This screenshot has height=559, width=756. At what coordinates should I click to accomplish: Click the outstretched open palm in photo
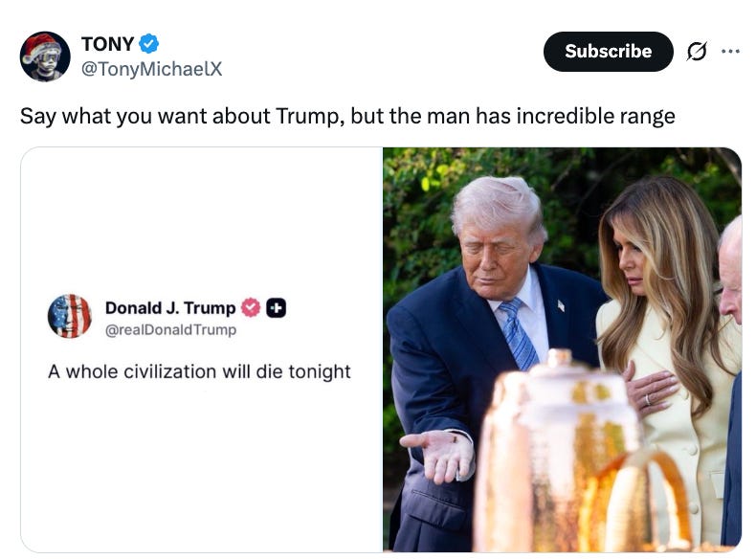(437, 454)
